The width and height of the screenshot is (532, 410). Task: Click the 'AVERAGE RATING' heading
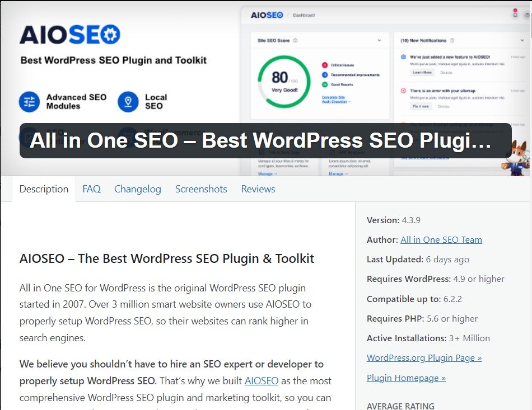coord(400,406)
